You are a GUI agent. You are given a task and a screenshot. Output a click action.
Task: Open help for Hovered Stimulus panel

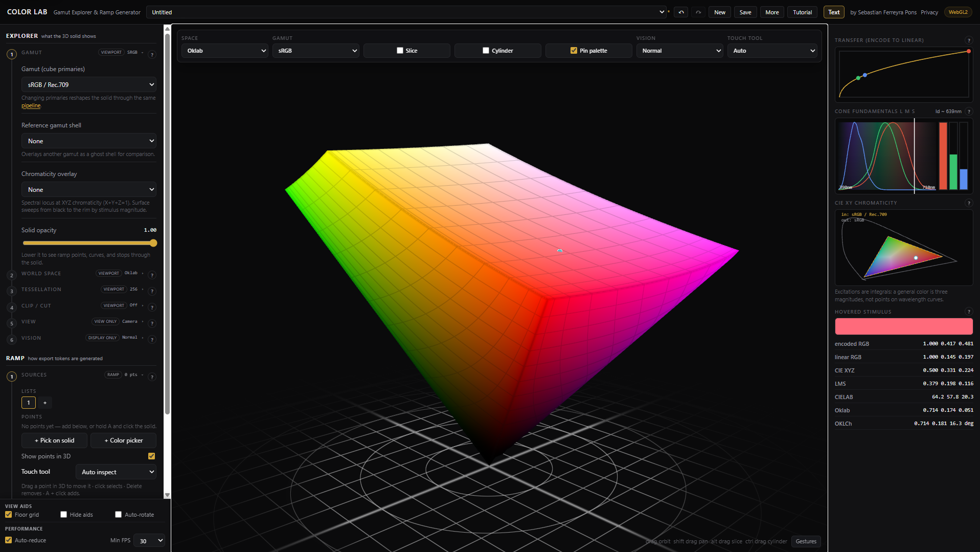coord(968,312)
